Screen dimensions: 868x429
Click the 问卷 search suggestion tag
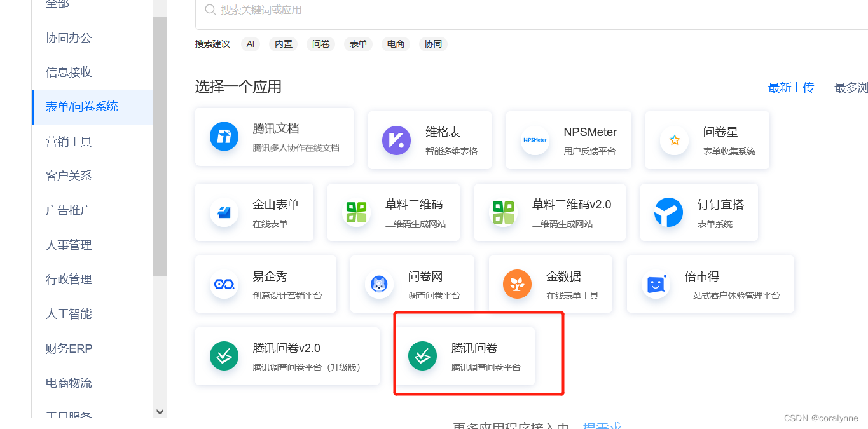click(321, 44)
